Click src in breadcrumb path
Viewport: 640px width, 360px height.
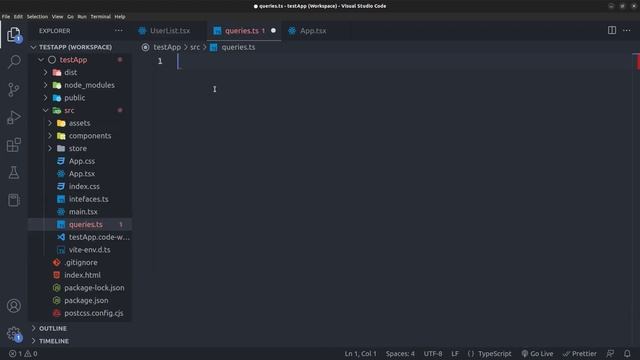pyautogui.click(x=195, y=47)
